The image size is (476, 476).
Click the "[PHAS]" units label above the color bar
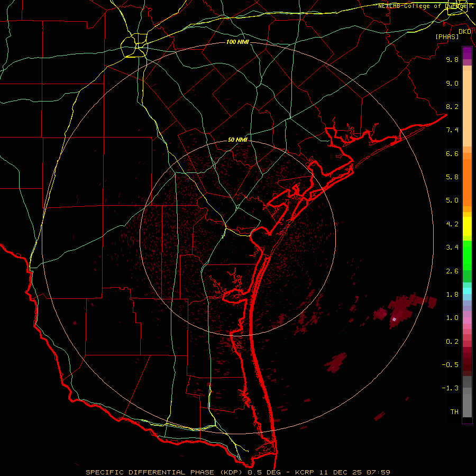click(x=447, y=36)
